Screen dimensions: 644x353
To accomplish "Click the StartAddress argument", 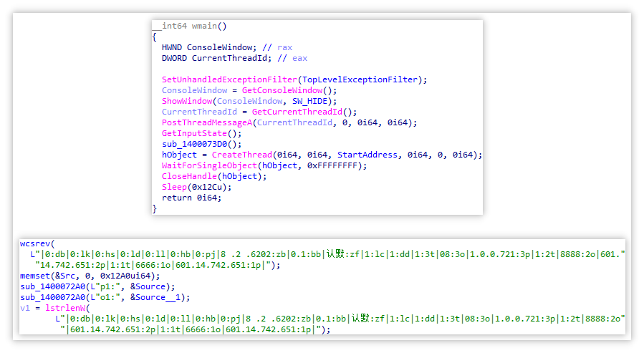I will 367,155.
